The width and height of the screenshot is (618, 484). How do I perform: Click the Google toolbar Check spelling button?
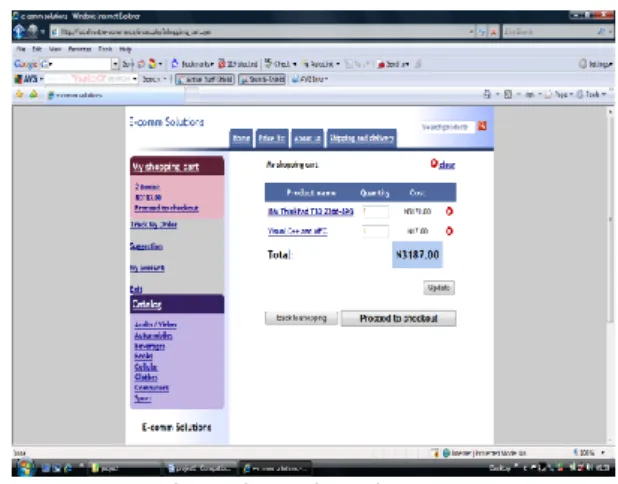point(280,64)
